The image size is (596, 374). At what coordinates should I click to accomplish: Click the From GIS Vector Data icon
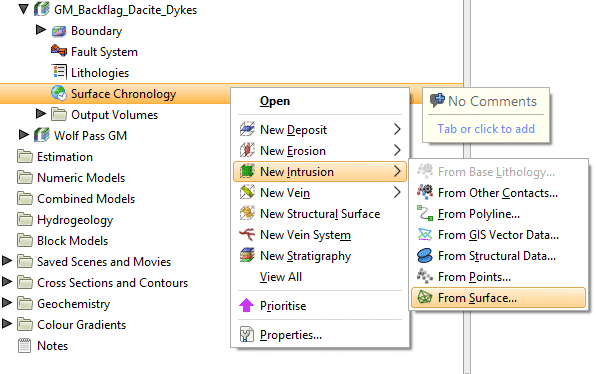pos(425,235)
